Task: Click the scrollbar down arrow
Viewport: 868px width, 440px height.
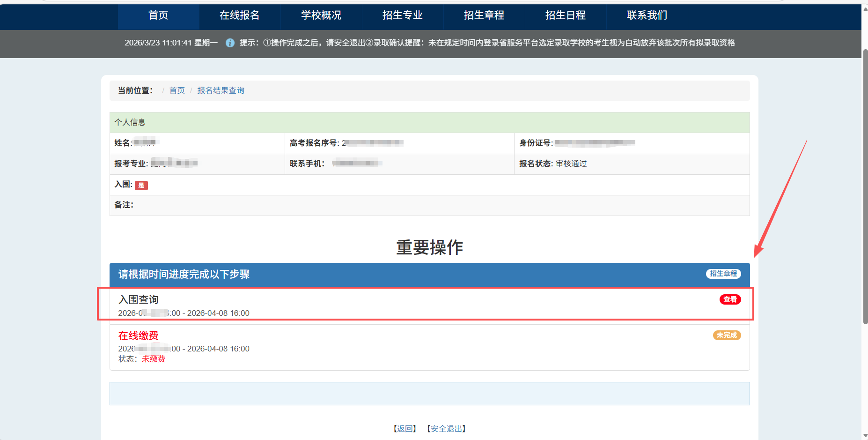Action: [865, 436]
